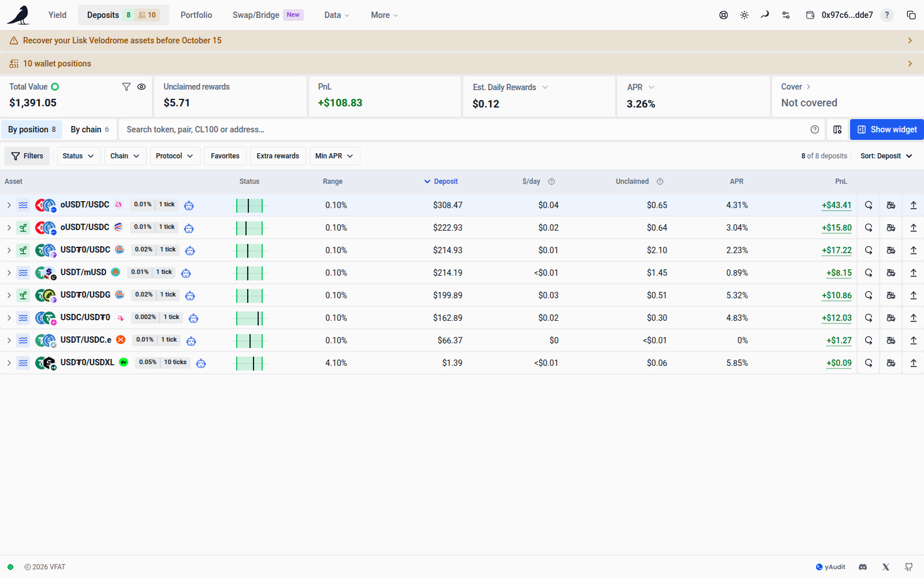Toggle light theme sun icon
This screenshot has width=924, height=578.
(744, 15)
